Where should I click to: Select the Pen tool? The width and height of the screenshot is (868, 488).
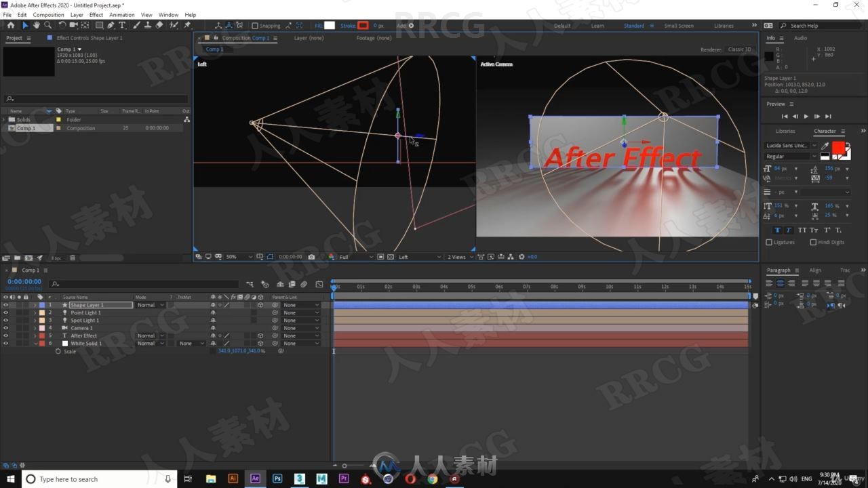tap(111, 25)
